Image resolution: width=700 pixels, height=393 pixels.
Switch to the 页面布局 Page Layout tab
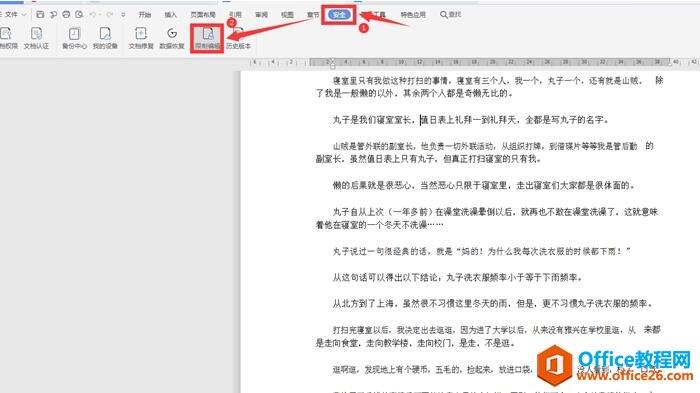coord(203,15)
